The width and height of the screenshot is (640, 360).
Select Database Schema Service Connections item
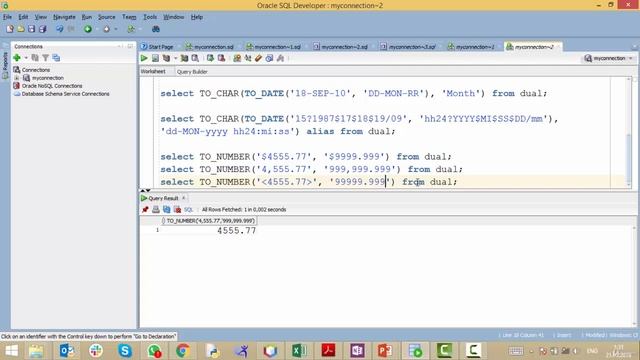click(65, 94)
